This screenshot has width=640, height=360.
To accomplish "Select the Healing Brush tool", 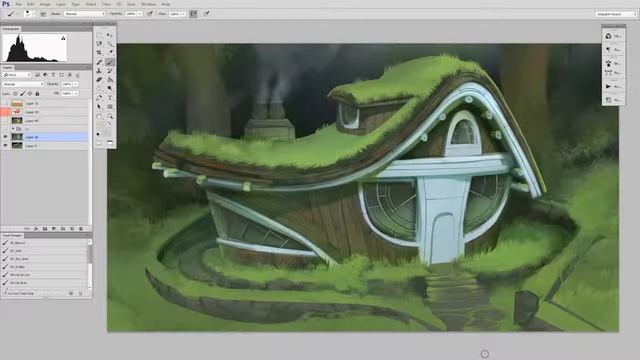I will [99, 62].
